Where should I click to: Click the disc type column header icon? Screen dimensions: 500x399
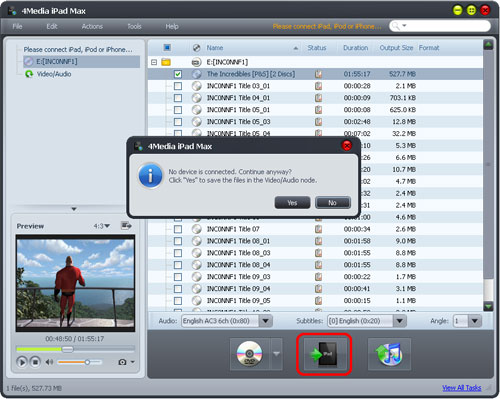(x=197, y=48)
